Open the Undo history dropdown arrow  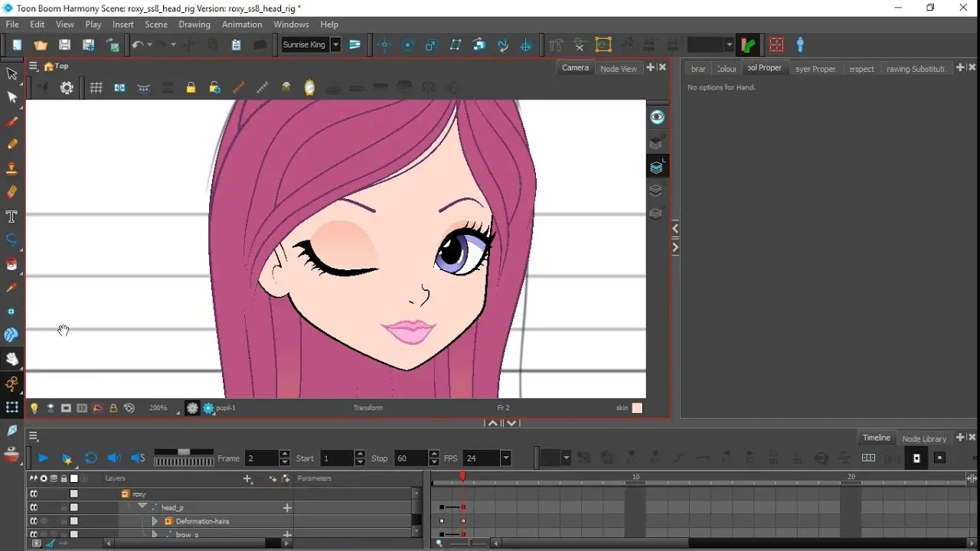point(149,45)
